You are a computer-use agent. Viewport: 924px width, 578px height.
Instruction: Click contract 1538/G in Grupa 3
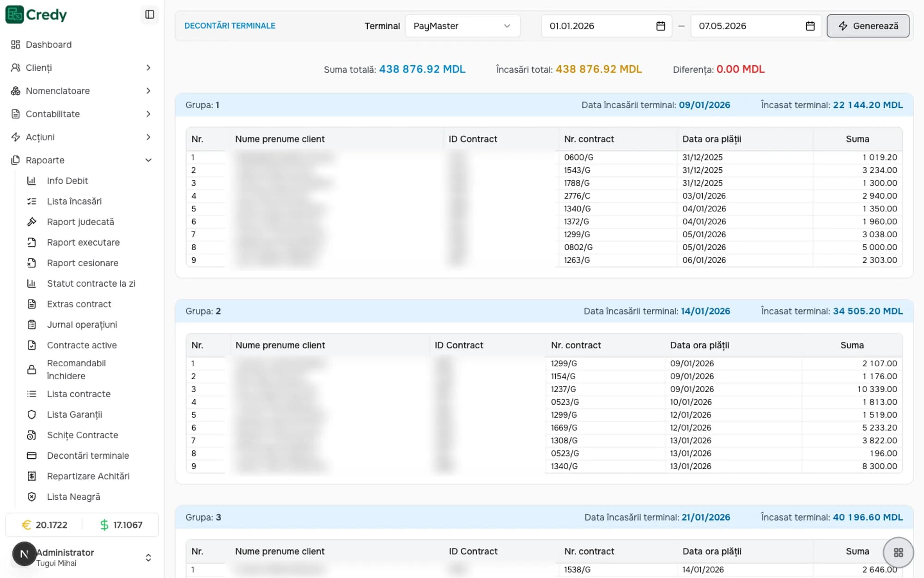tap(577, 570)
